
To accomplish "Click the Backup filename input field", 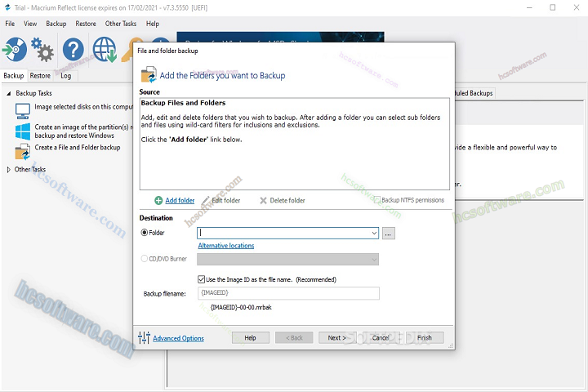I will [x=288, y=293].
